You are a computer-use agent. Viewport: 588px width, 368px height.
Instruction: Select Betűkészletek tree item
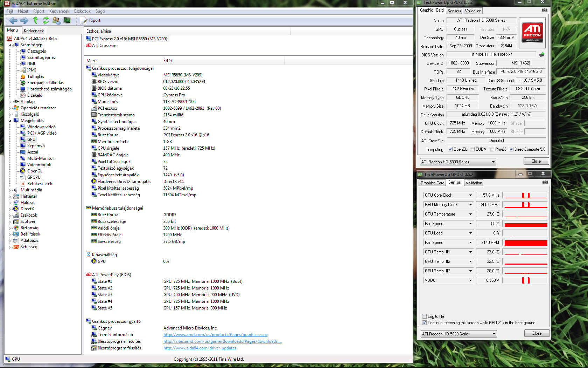tap(40, 184)
